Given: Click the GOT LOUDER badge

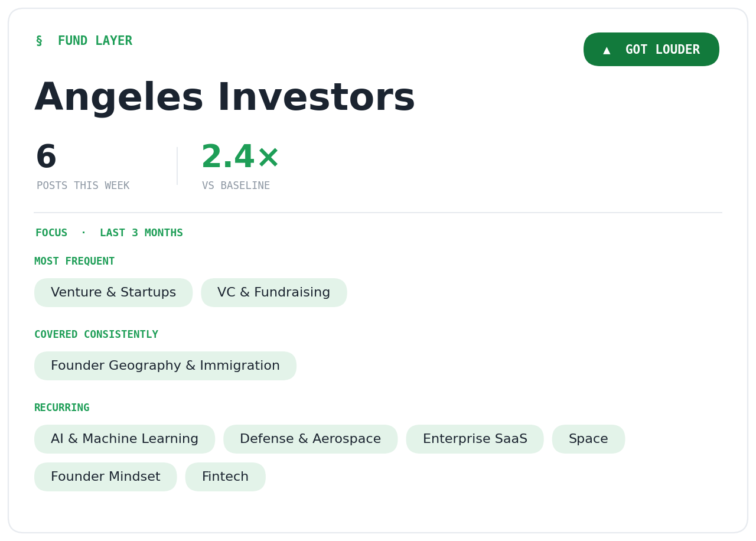Looking at the screenshot, I should tap(651, 50).
